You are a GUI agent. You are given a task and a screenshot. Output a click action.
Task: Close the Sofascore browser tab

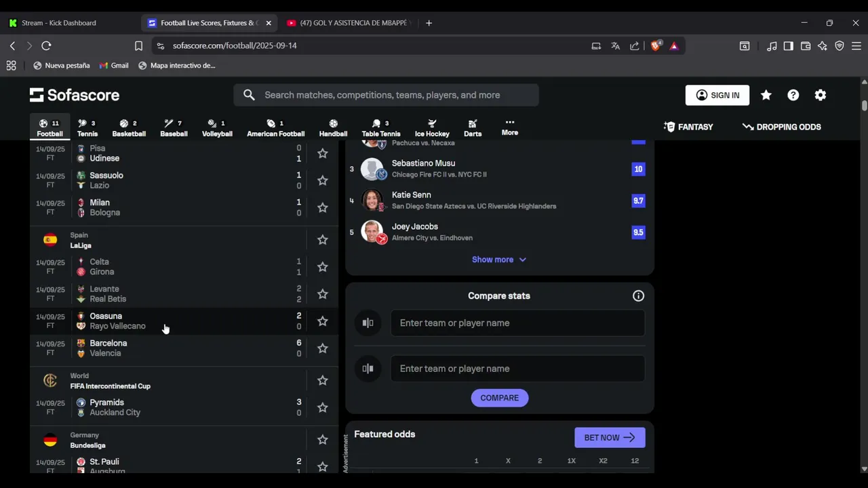coord(269,23)
